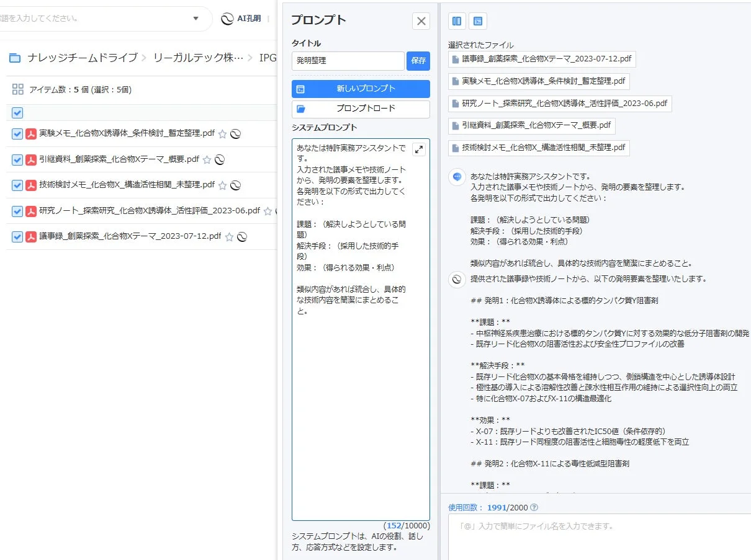Click the file icon for 技術検討メモ in selected files

click(x=454, y=148)
